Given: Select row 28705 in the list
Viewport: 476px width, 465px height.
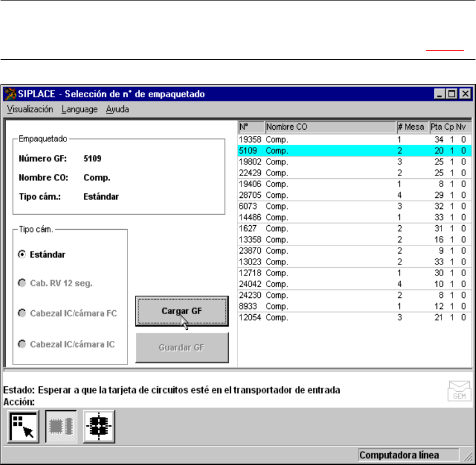Looking at the screenshot, I should click(x=355, y=195).
